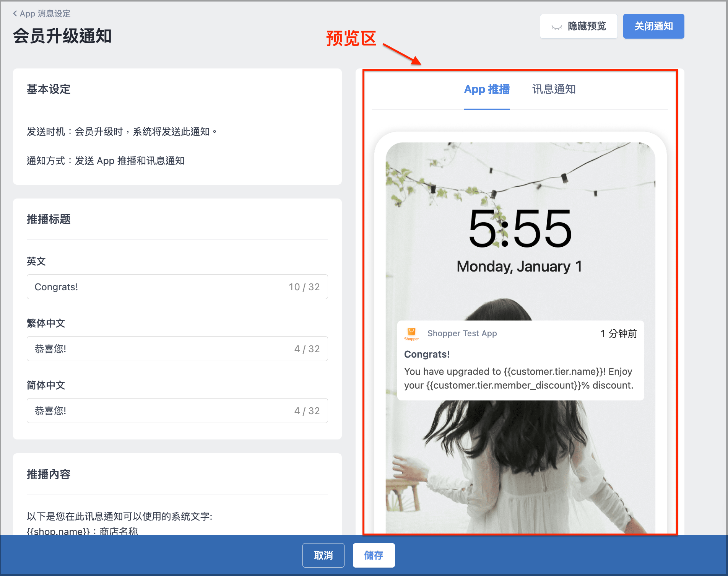Turn off notification via 关闭通知 button
This screenshot has width=728, height=576.
[x=653, y=26]
